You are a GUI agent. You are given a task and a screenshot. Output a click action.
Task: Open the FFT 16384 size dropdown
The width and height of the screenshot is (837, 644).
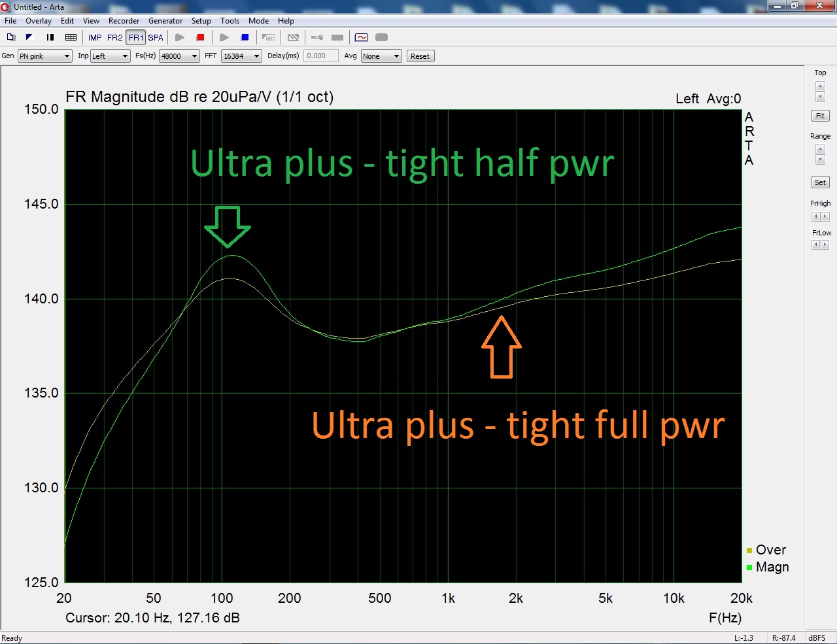[x=241, y=56]
